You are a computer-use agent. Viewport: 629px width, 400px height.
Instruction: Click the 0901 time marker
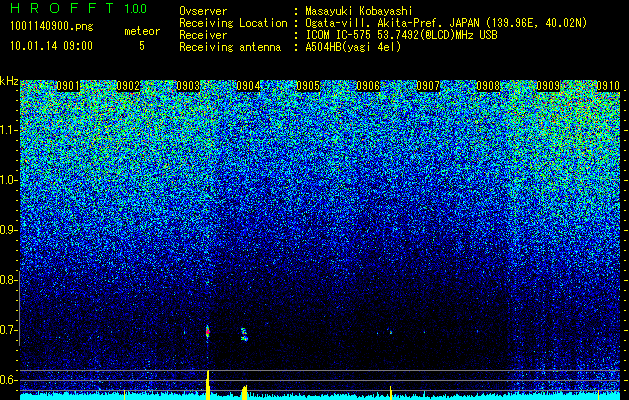click(x=68, y=86)
